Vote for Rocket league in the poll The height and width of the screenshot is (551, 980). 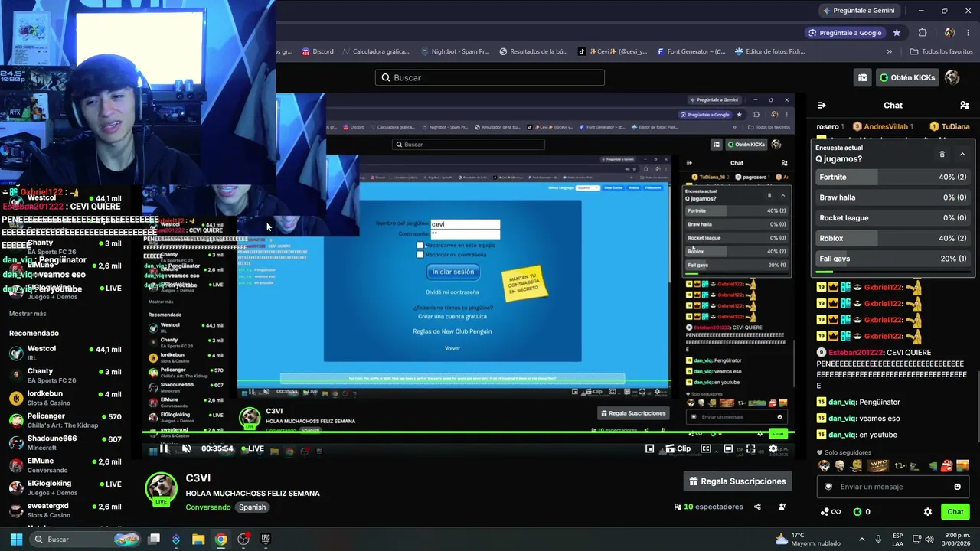coord(893,218)
